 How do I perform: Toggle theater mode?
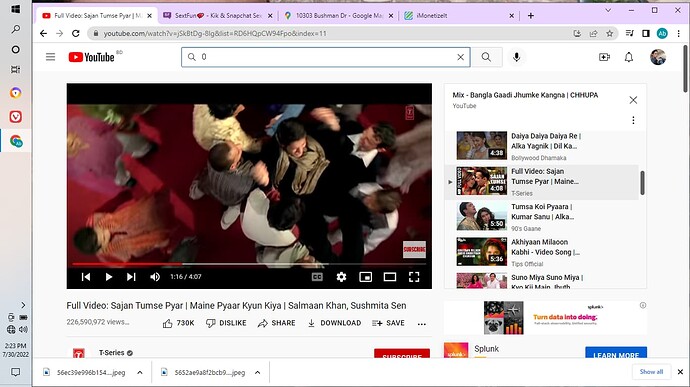[390, 277]
